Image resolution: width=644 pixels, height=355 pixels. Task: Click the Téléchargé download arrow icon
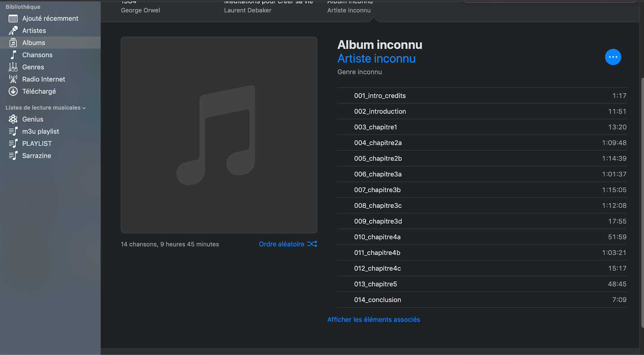click(x=13, y=91)
